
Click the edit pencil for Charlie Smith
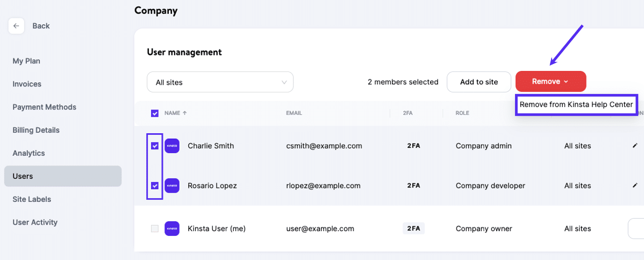click(x=635, y=146)
